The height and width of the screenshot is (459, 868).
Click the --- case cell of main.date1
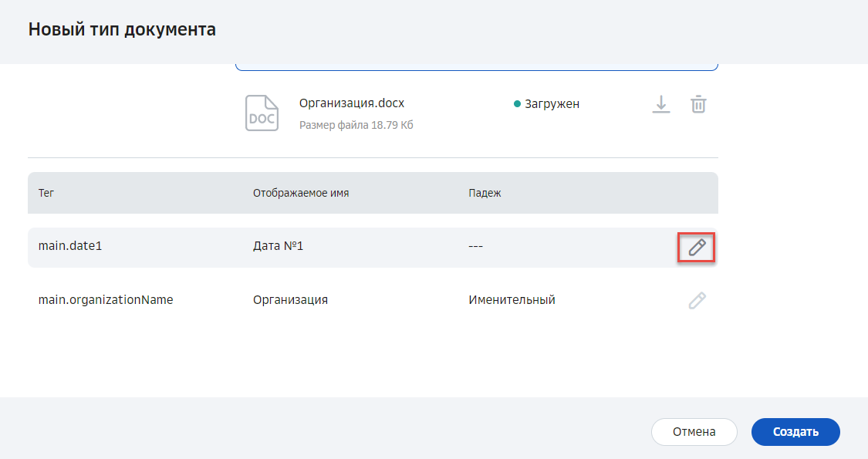[x=475, y=246]
